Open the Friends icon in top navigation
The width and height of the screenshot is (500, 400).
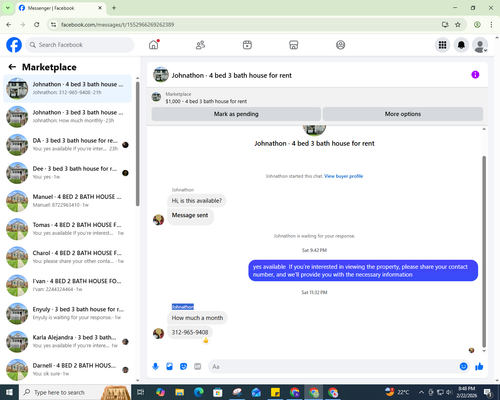tap(200, 45)
